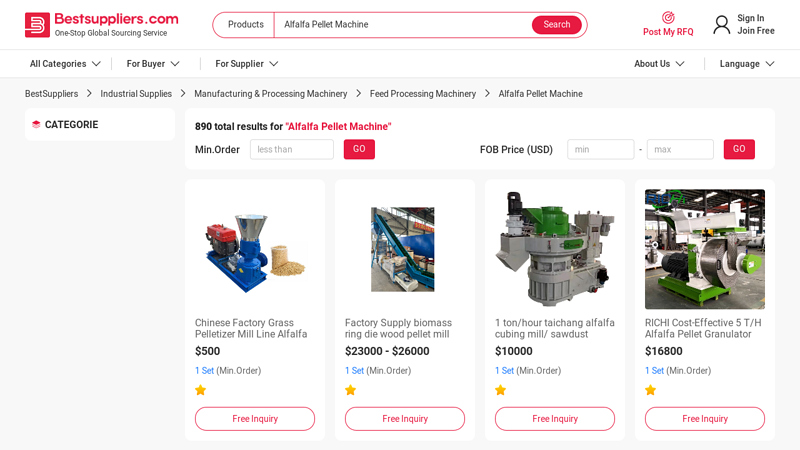
Task: Click the $16800 price
Action: [664, 351]
